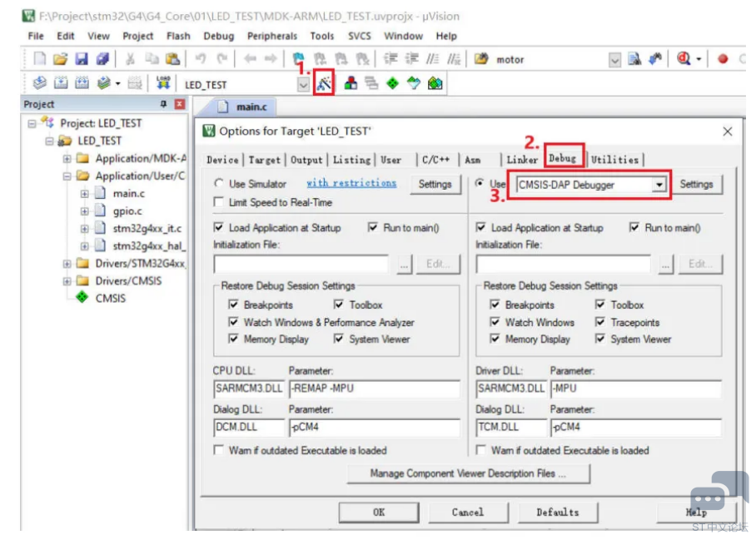This screenshot has width=756, height=540.
Task: Select the main.c editor tab
Action: pyautogui.click(x=243, y=107)
